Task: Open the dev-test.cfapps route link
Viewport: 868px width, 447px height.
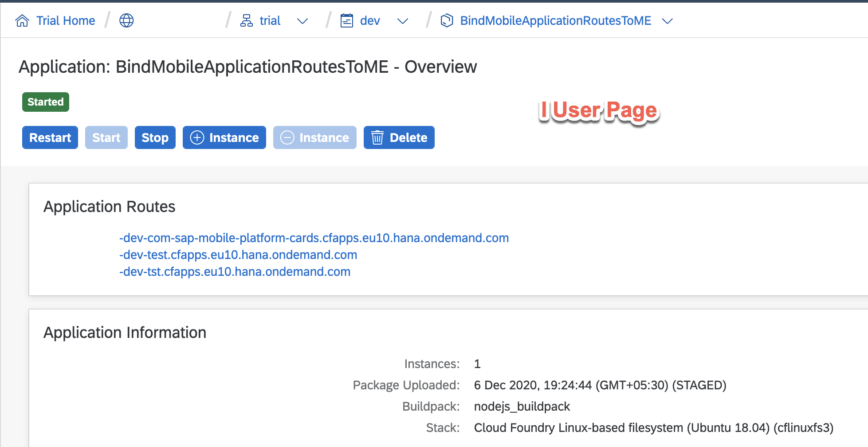Action: coord(240,255)
